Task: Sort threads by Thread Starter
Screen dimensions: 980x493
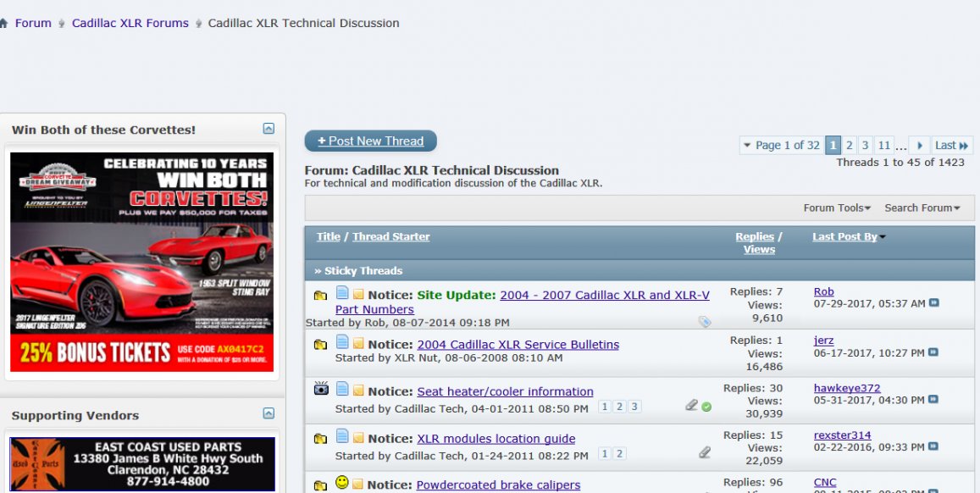Action: pyautogui.click(x=390, y=236)
